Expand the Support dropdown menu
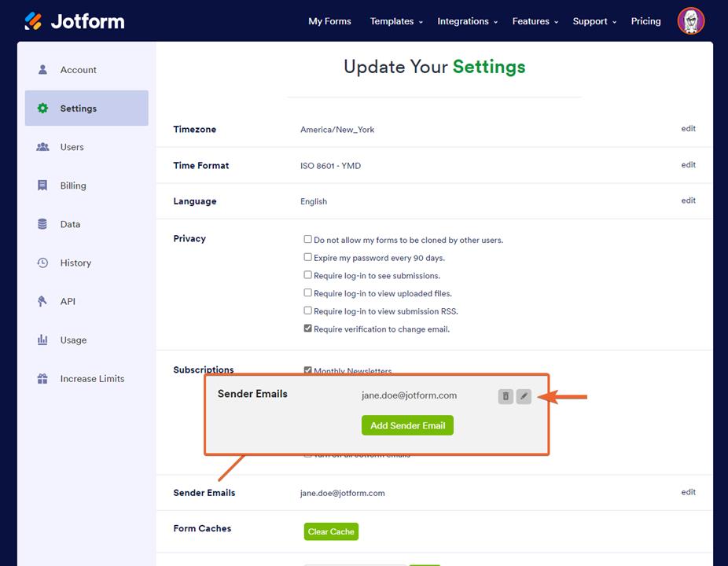This screenshot has width=728, height=566. tap(594, 21)
